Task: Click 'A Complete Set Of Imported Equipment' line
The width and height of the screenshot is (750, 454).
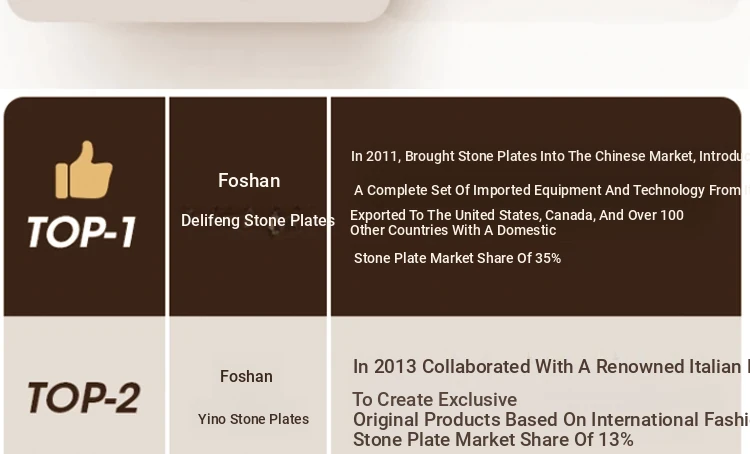Action: [550, 190]
